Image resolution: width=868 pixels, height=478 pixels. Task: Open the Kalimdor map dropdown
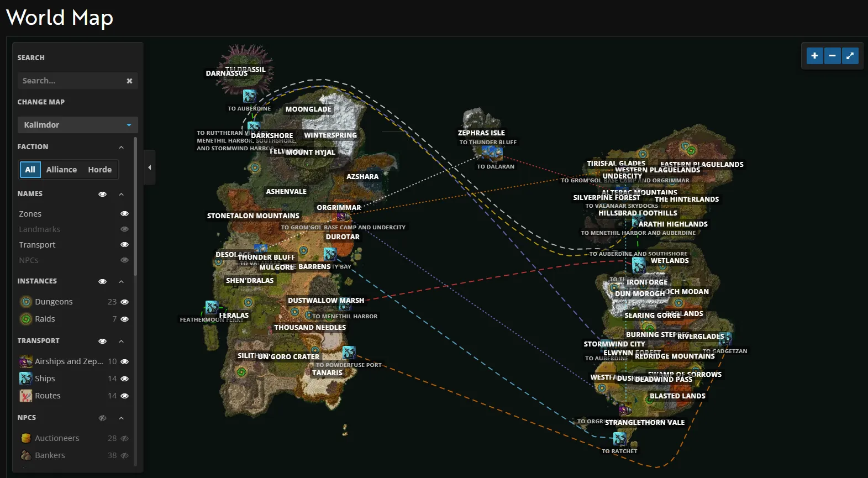click(x=77, y=125)
